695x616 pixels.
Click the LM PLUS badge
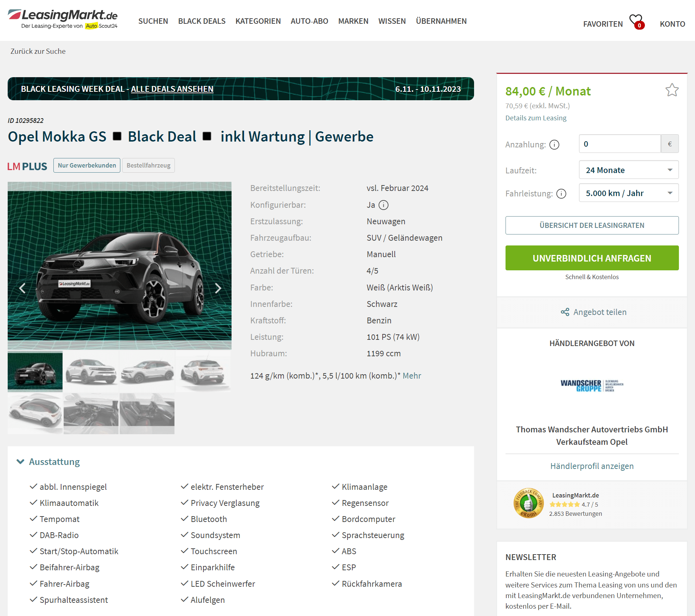pyautogui.click(x=27, y=166)
